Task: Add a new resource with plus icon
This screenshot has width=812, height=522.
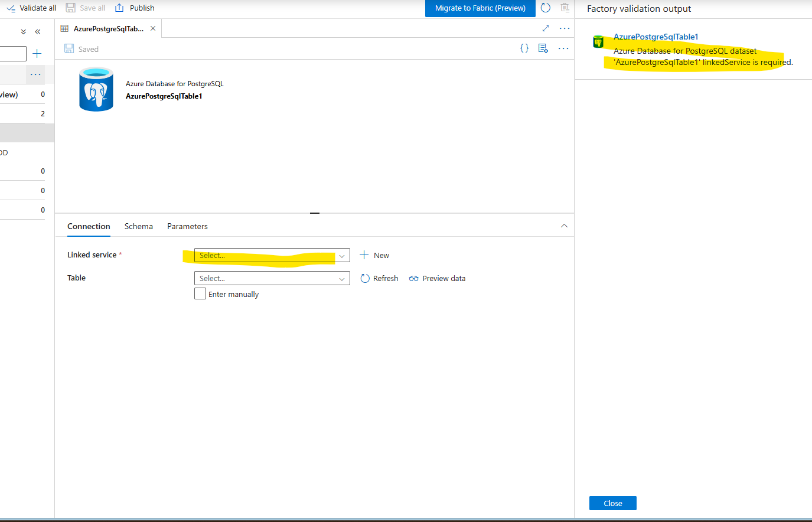Action: point(37,54)
